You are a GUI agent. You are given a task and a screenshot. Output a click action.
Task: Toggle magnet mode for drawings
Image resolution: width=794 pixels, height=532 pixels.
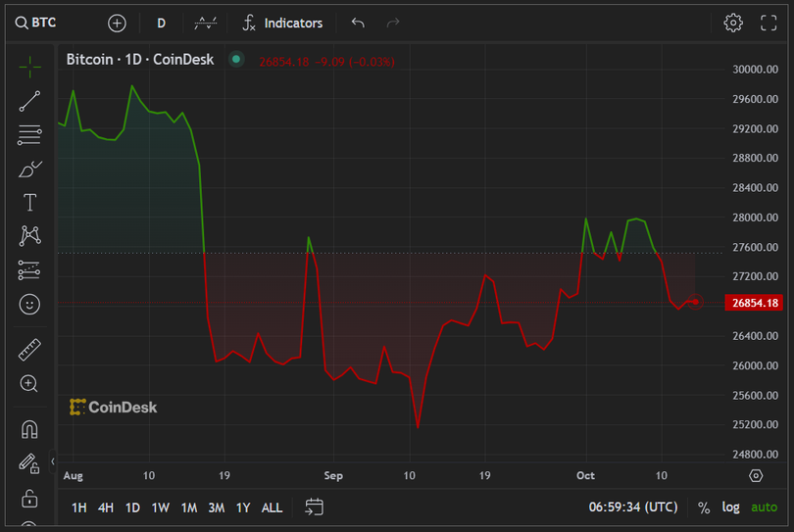tap(29, 429)
